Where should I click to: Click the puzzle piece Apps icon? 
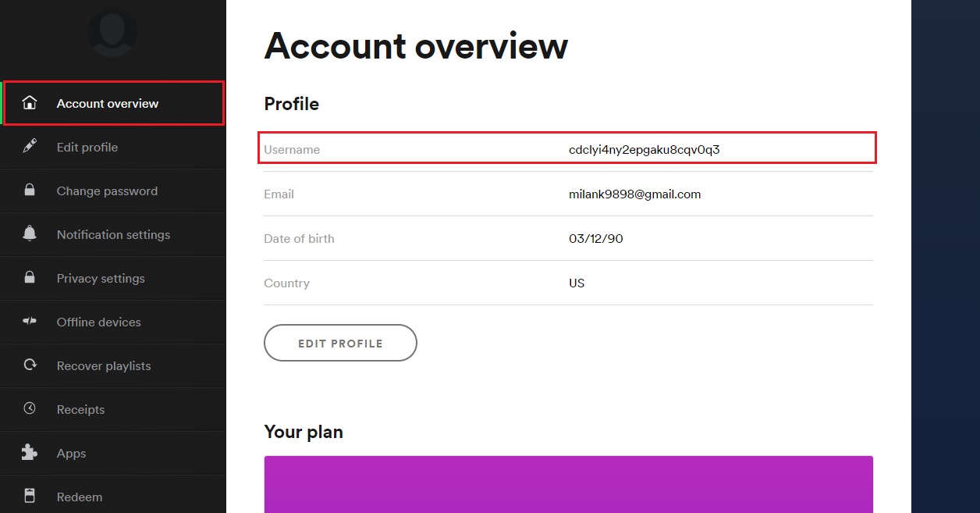point(30,453)
